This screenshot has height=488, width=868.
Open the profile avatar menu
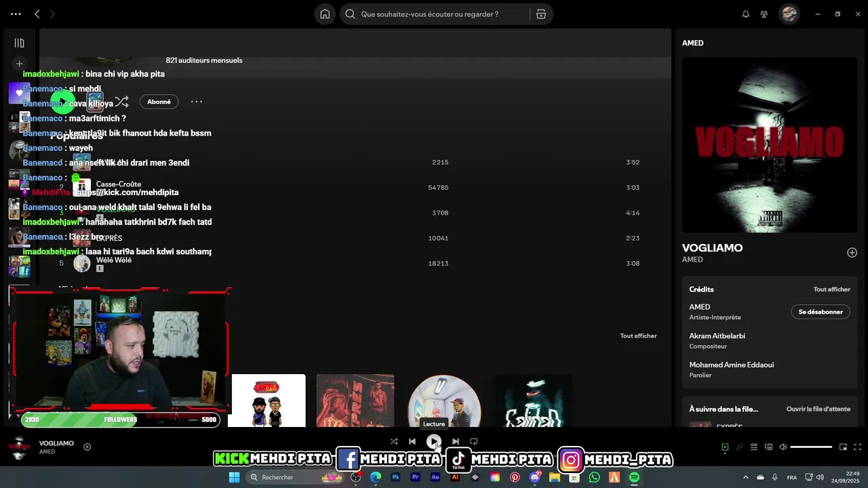point(789,14)
